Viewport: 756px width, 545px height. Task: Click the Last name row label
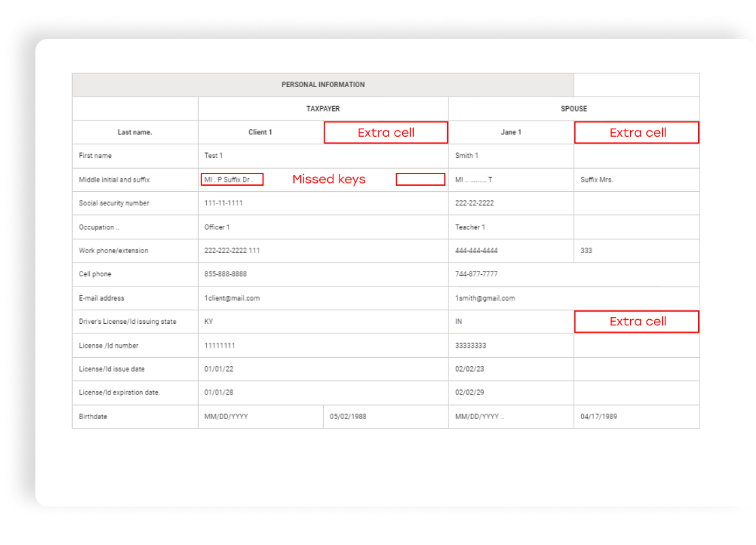[x=135, y=132]
